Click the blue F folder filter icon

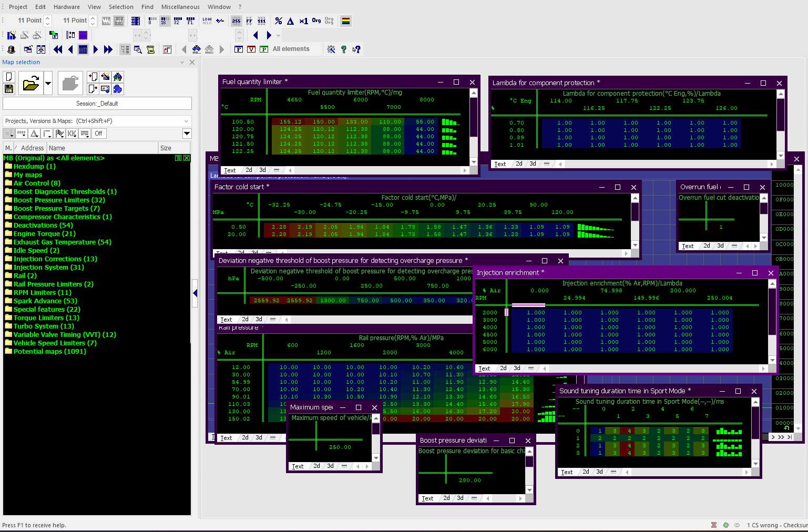(239, 49)
